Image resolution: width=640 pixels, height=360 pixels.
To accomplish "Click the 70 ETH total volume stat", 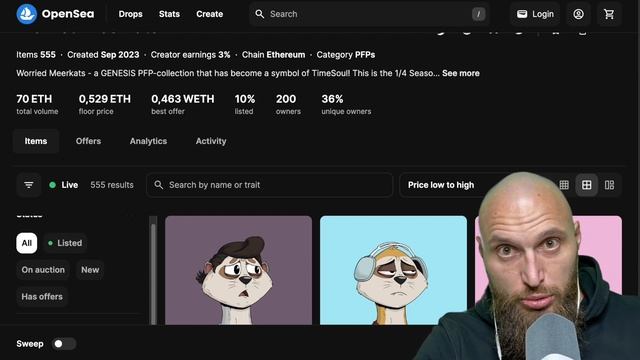I will click(37, 104).
